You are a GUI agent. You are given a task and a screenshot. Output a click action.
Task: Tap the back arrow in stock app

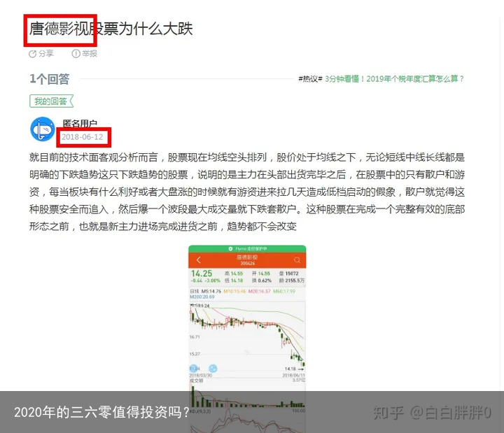pyautogui.click(x=199, y=260)
